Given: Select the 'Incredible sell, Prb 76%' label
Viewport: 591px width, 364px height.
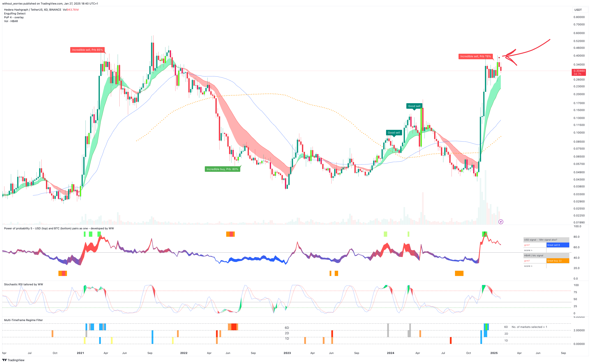Looking at the screenshot, I should (475, 56).
